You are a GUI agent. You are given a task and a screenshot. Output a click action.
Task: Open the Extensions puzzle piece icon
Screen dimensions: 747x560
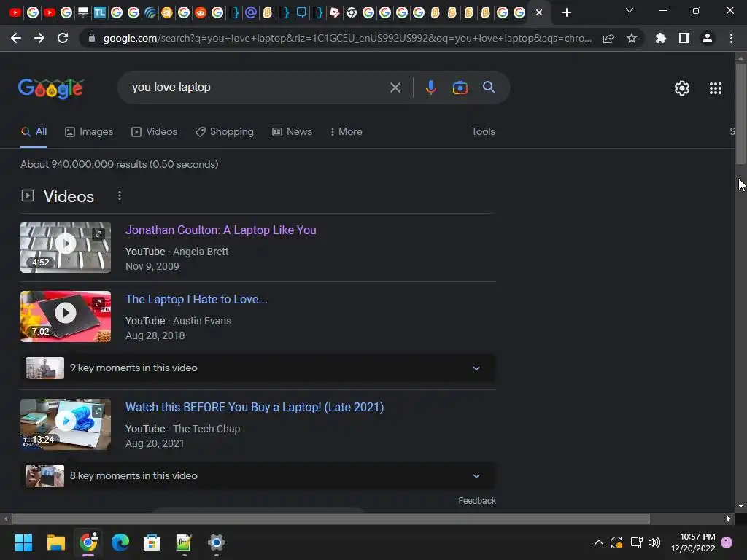tap(660, 38)
